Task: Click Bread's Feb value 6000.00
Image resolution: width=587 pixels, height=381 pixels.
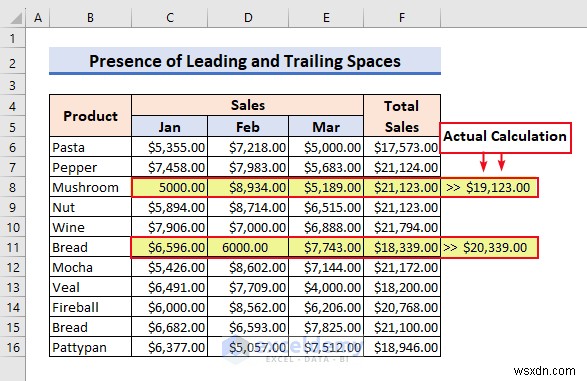Action: click(248, 247)
